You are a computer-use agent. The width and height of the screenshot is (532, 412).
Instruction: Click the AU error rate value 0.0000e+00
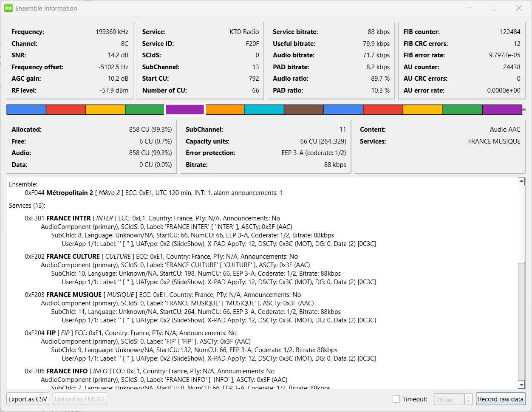(x=504, y=90)
